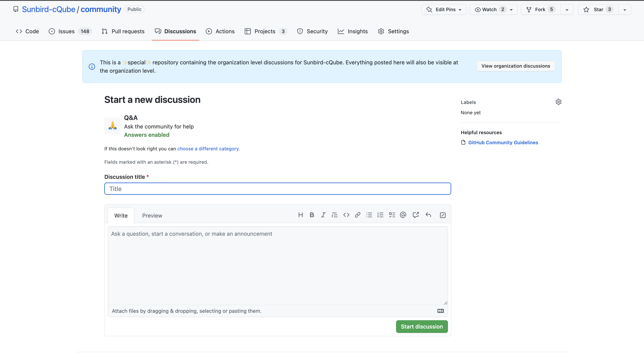Click the Projects count badge 3
The width and height of the screenshot is (644, 355).
point(283,32)
